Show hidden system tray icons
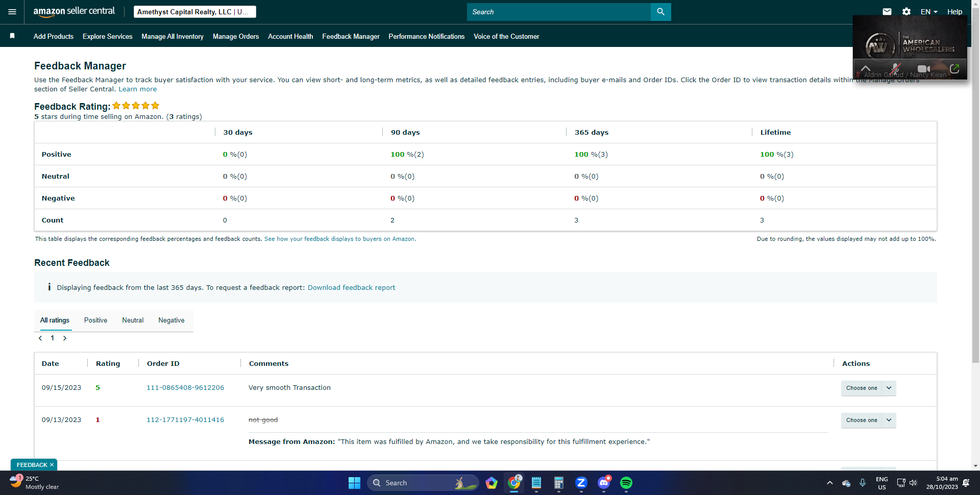Image resolution: width=980 pixels, height=495 pixels. point(829,483)
